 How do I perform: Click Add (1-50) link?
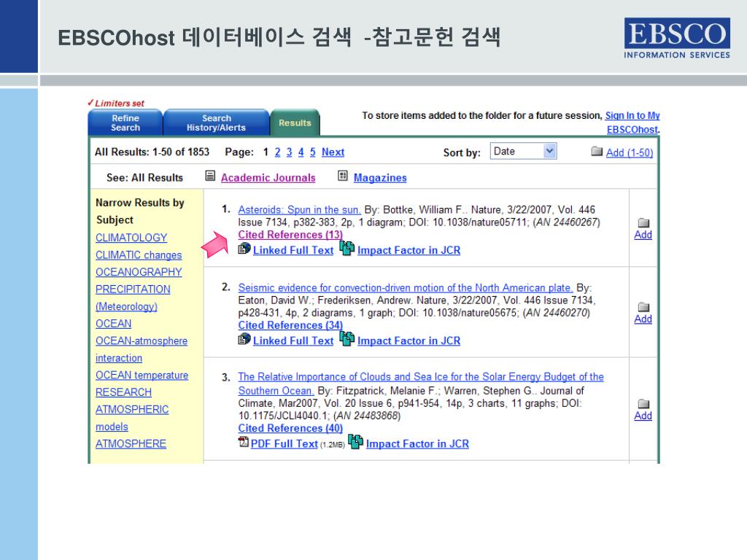(x=630, y=152)
